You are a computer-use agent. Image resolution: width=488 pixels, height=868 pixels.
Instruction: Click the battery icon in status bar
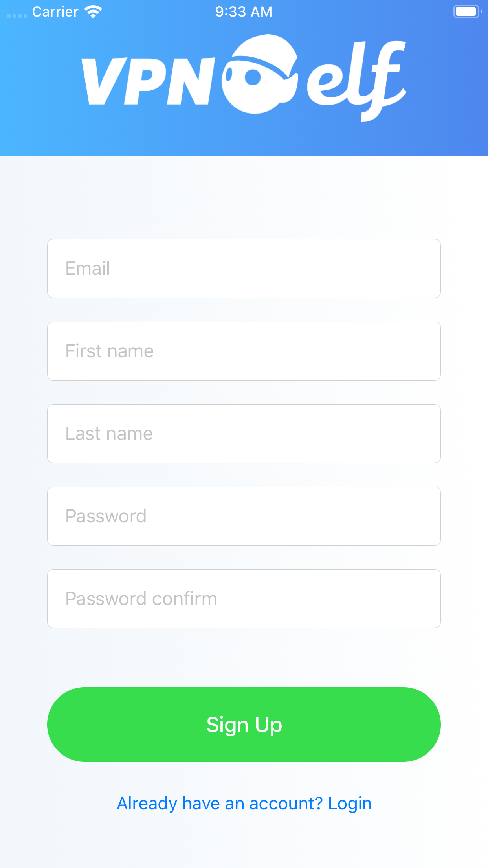(x=467, y=11)
